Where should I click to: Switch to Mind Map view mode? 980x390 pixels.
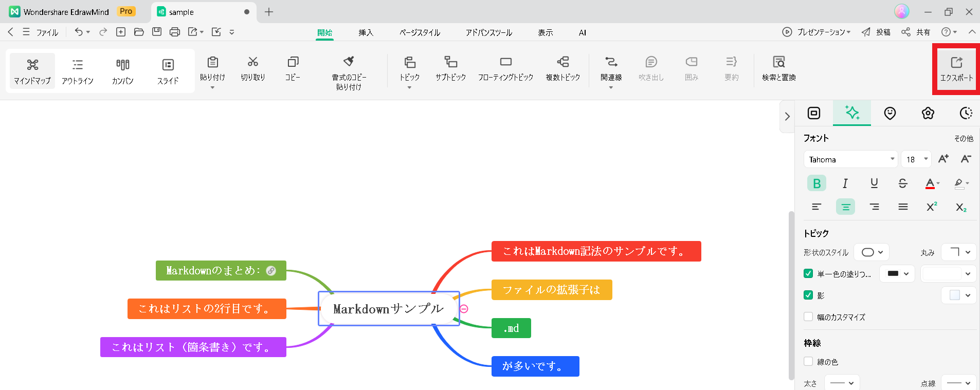click(x=32, y=71)
